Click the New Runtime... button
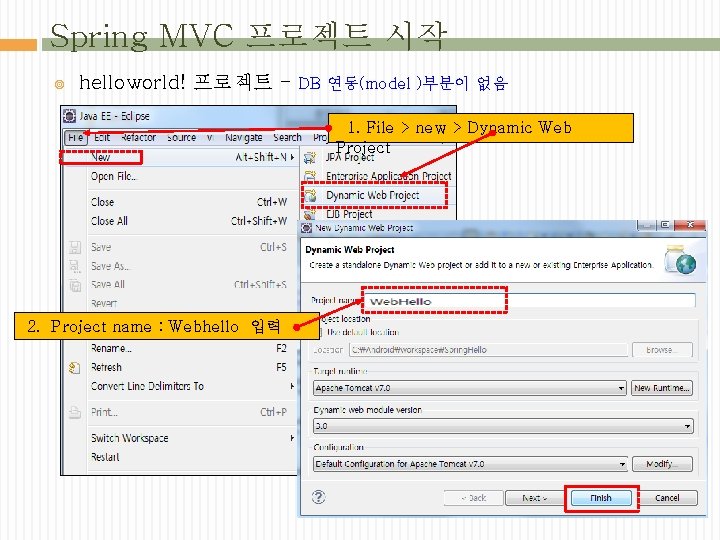 pyautogui.click(x=662, y=388)
